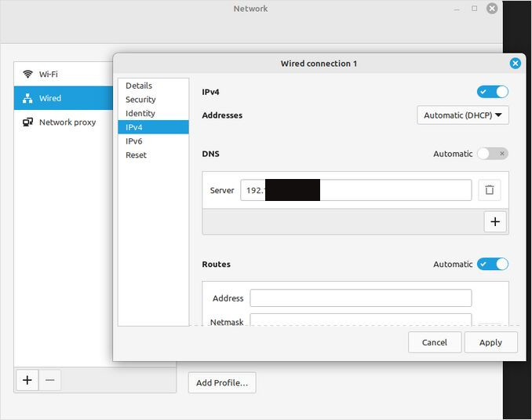Open the Reset section

(x=136, y=155)
